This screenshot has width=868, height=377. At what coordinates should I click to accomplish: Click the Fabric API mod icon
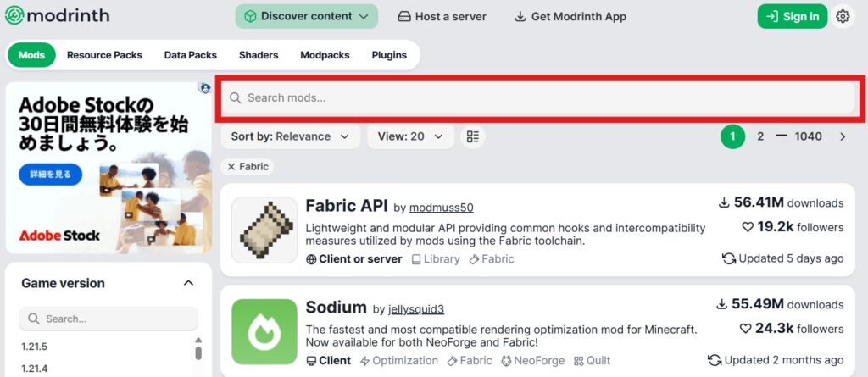(x=264, y=230)
